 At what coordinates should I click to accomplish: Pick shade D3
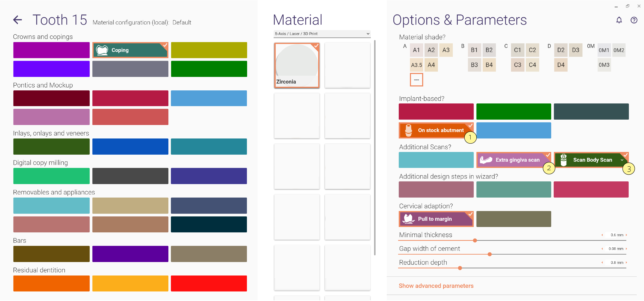click(575, 50)
